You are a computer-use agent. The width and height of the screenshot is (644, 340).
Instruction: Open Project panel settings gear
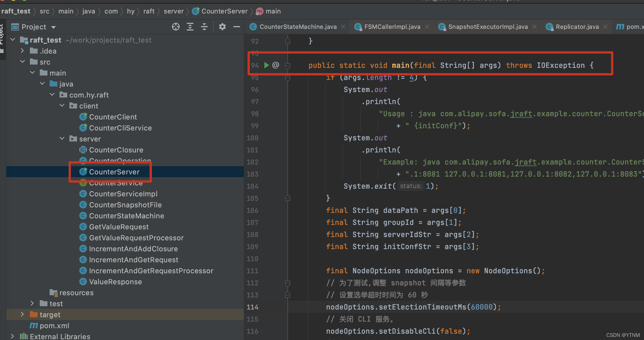pyautogui.click(x=222, y=27)
